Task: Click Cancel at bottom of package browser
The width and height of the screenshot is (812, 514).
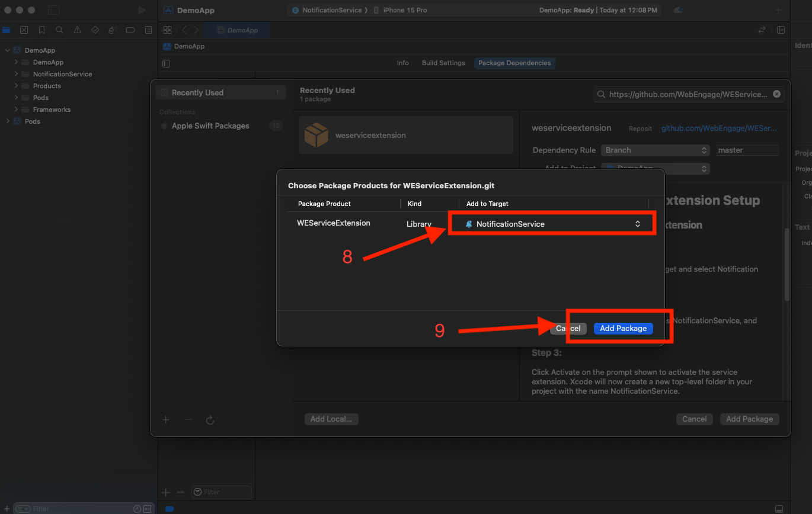Action: click(x=694, y=419)
